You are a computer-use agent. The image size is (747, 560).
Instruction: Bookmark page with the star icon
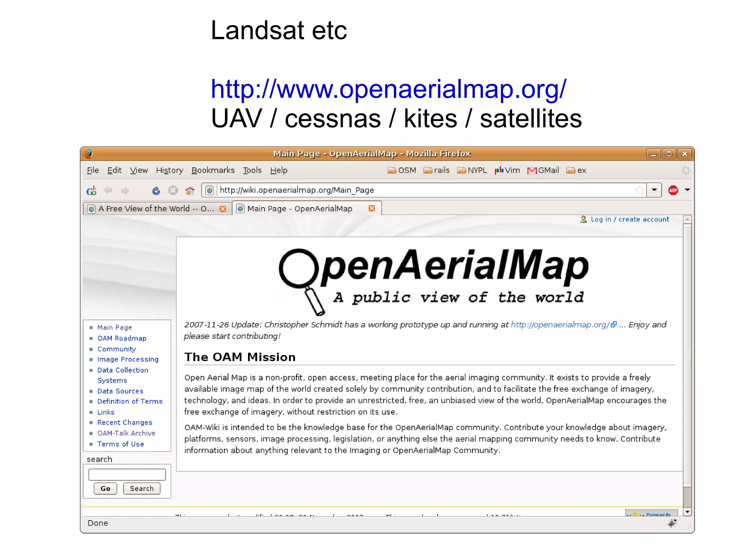(x=639, y=190)
